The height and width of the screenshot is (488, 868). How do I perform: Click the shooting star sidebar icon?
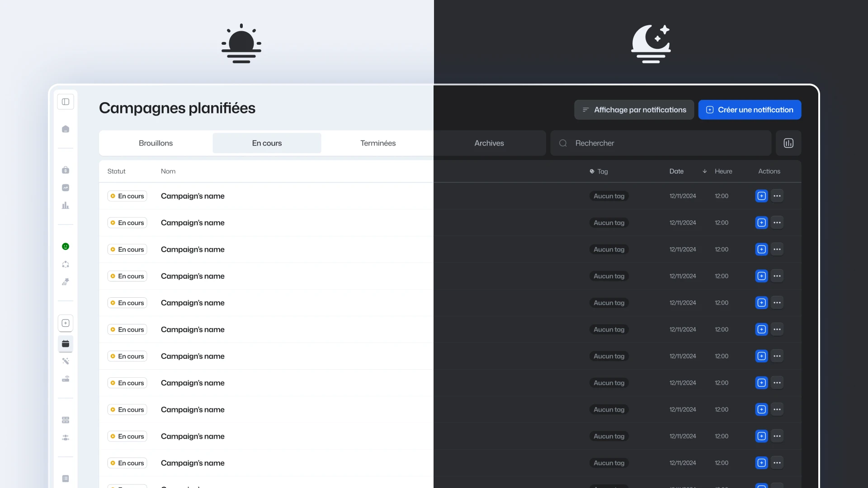pos(66,282)
